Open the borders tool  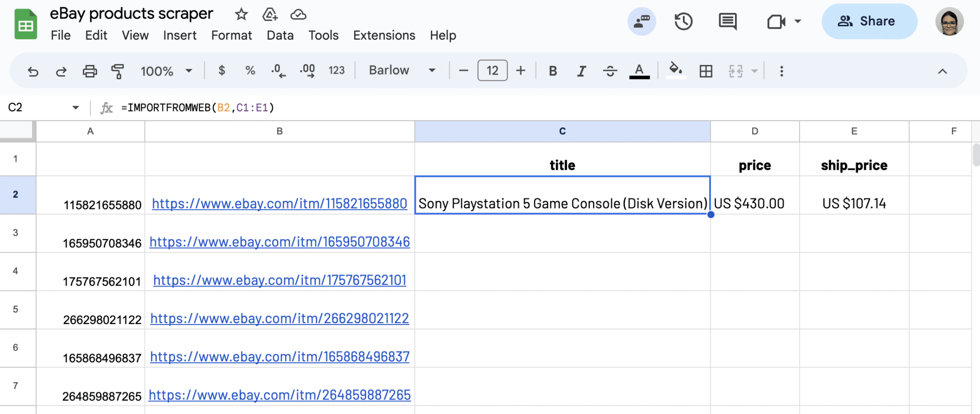point(706,71)
